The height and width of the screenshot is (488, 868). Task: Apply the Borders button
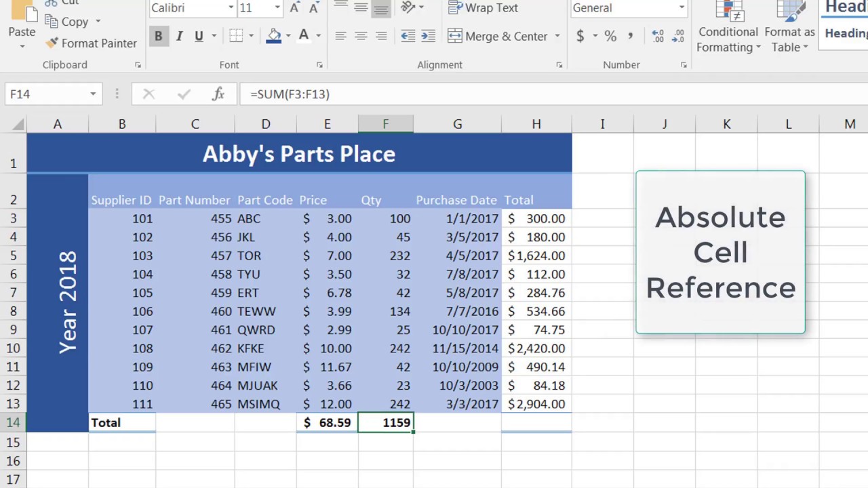[x=236, y=36]
